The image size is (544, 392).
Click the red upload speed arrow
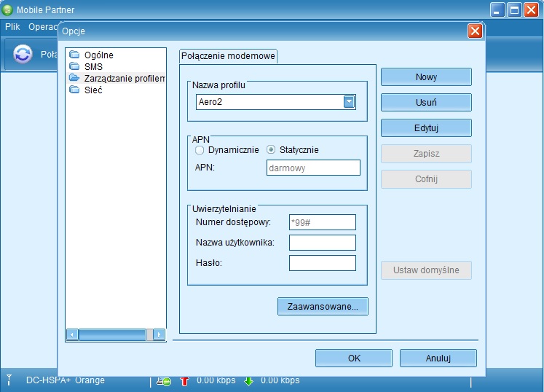point(184,380)
